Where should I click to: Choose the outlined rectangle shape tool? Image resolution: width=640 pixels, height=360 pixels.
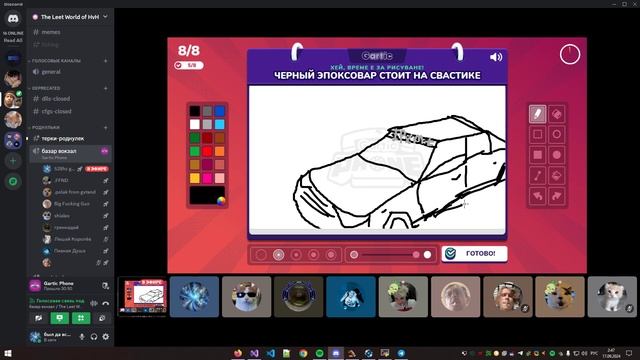537,134
